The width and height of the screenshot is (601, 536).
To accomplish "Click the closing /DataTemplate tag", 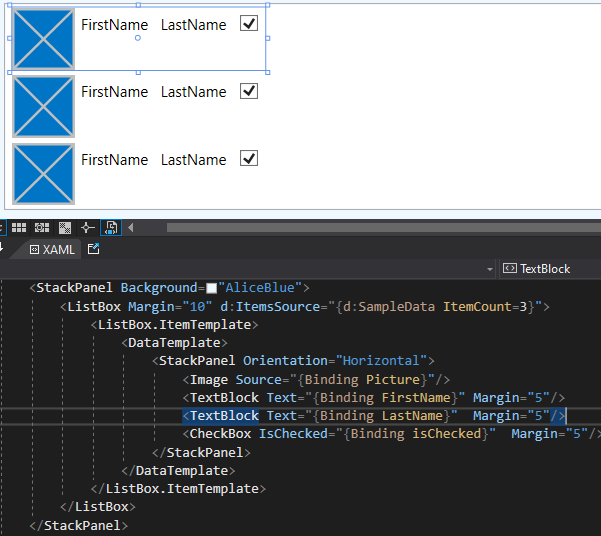I will (178, 470).
